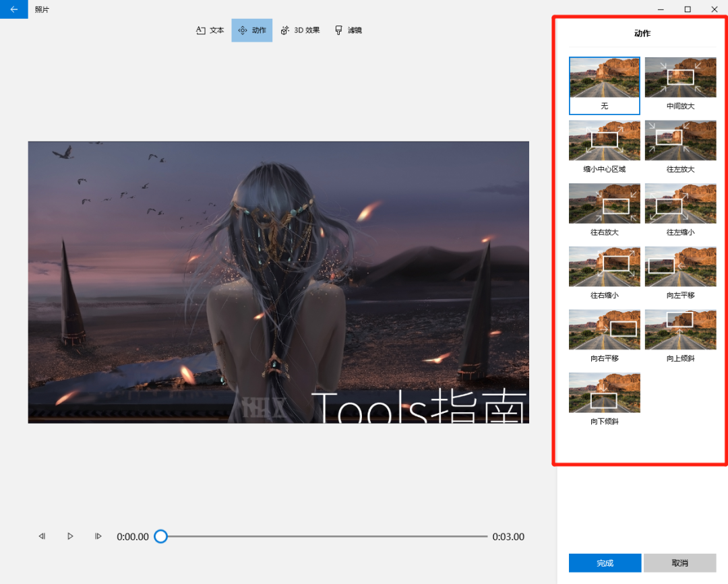728x584 pixels.
Task: Select the 无 (none) motion thumbnail
Action: [605, 86]
